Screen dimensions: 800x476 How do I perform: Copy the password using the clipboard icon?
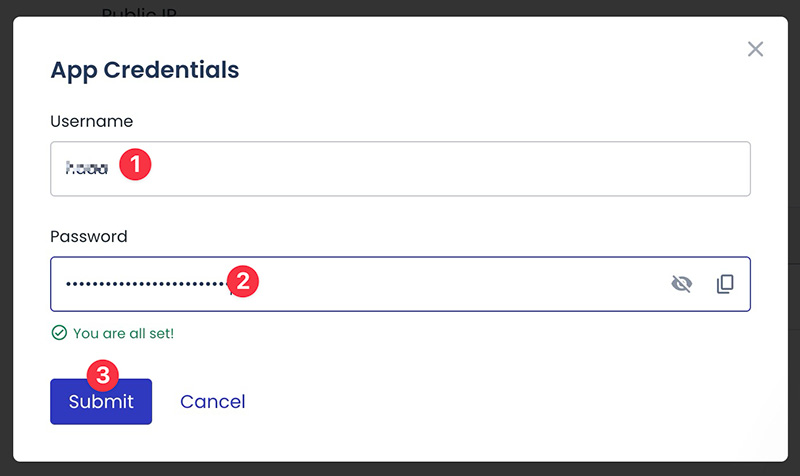[725, 284]
